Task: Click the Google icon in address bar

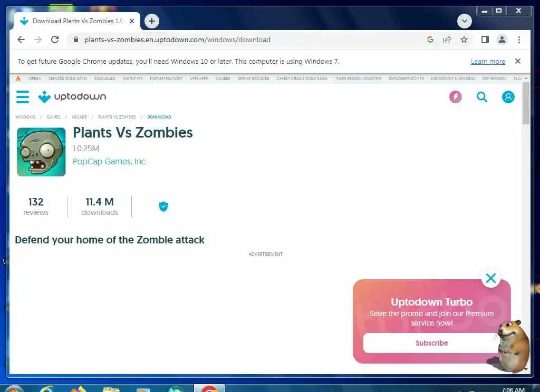Action: point(430,40)
